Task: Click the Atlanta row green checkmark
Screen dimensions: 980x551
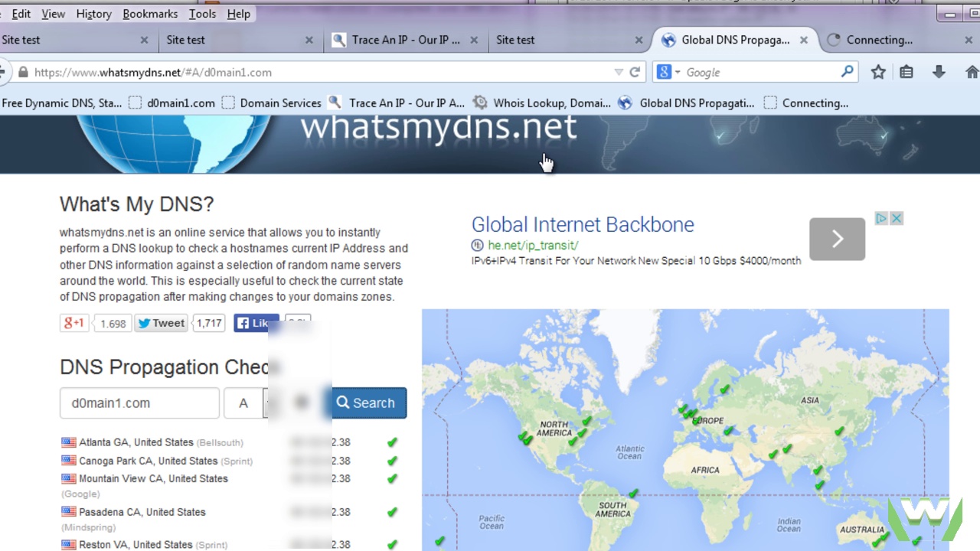Action: click(392, 442)
